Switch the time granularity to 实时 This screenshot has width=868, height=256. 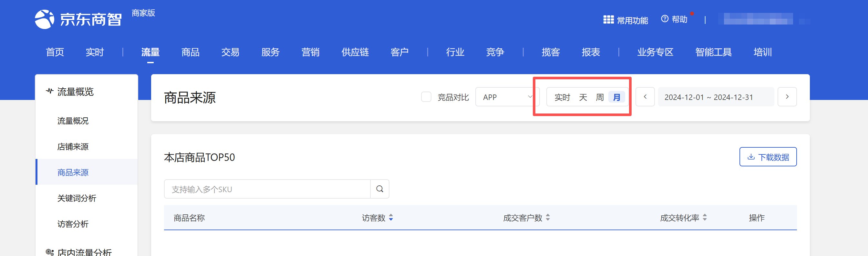click(562, 97)
